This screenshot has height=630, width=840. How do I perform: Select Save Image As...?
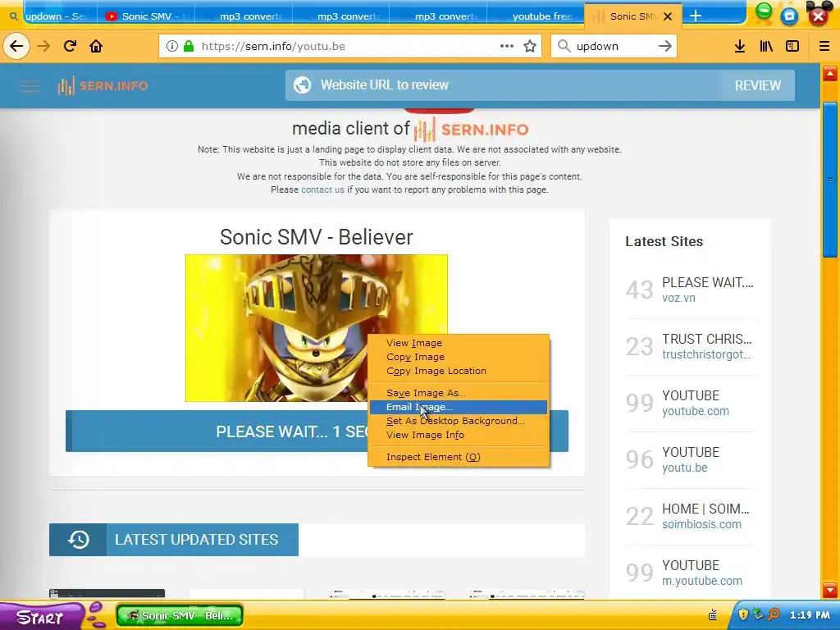[x=459, y=393]
